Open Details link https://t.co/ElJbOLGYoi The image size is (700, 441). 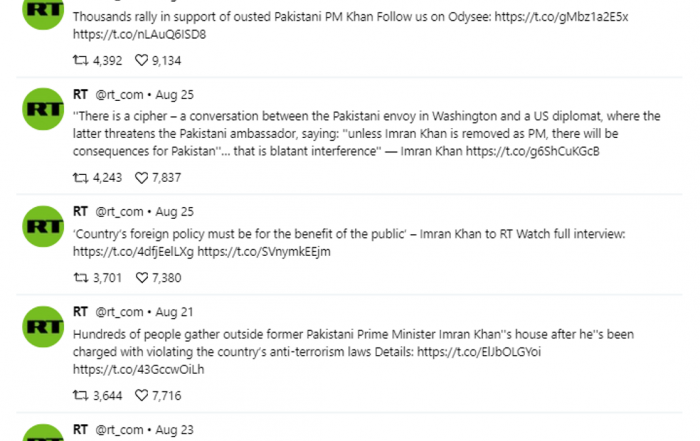479,352
